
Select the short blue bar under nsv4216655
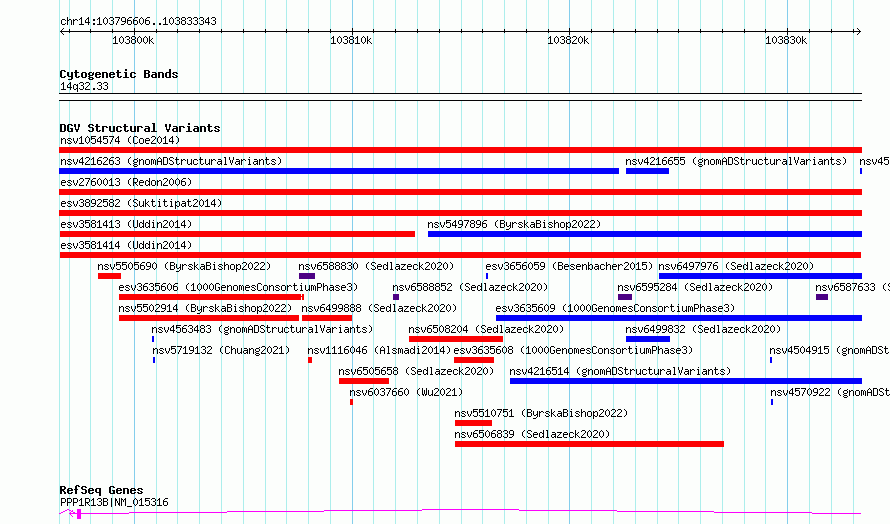(648, 171)
